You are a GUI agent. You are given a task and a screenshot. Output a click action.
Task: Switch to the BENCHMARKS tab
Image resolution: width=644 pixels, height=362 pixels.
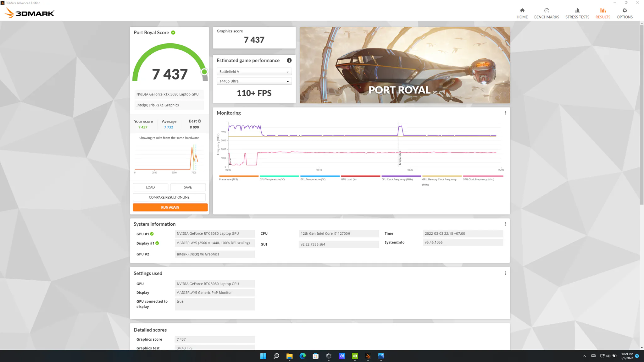547,13
